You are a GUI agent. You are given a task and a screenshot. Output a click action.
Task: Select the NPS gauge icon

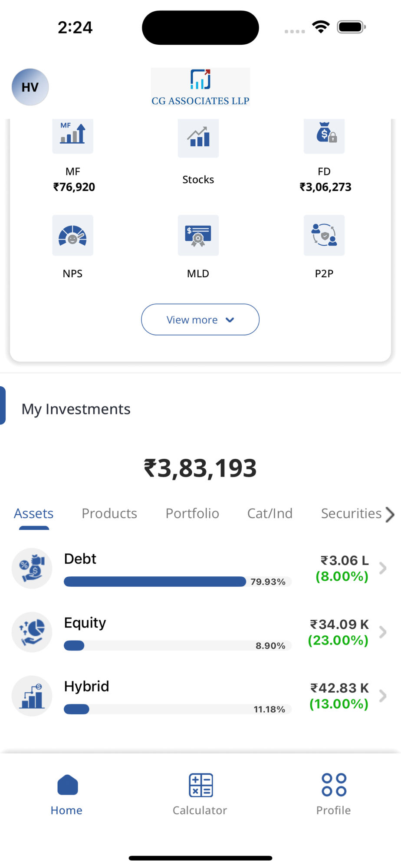(72, 236)
